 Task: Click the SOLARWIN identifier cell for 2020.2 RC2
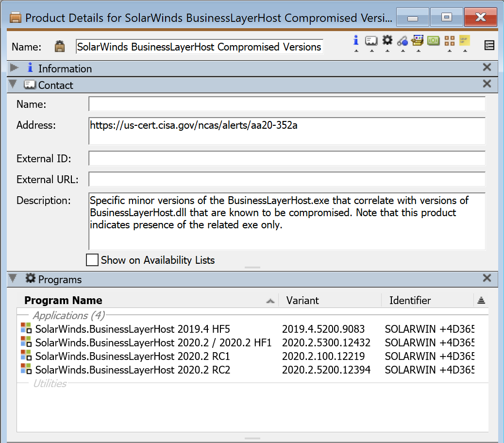pos(429,370)
